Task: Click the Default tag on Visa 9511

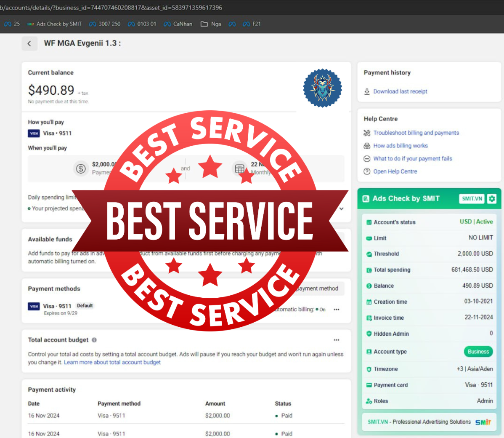Action: (x=85, y=306)
